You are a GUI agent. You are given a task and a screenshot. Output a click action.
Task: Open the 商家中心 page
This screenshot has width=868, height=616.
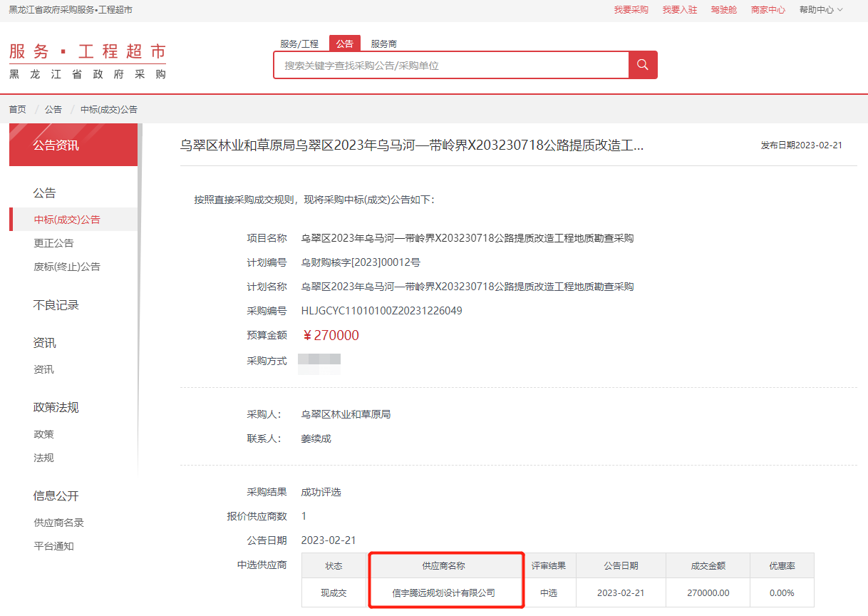pyautogui.click(x=768, y=10)
